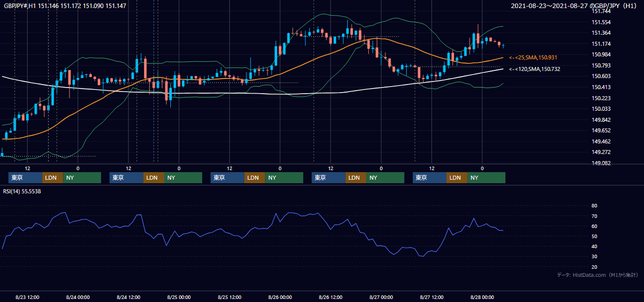The height and width of the screenshot is (302, 644).
Task: Select the RSI(14) 55.5538 indicator label
Action: coord(22,191)
